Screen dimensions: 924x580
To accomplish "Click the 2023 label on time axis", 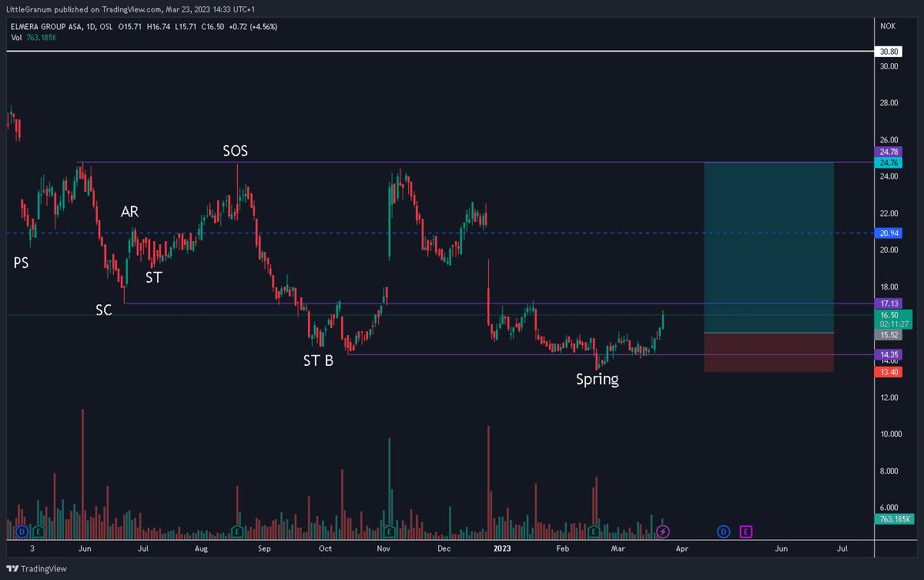I will (501, 548).
